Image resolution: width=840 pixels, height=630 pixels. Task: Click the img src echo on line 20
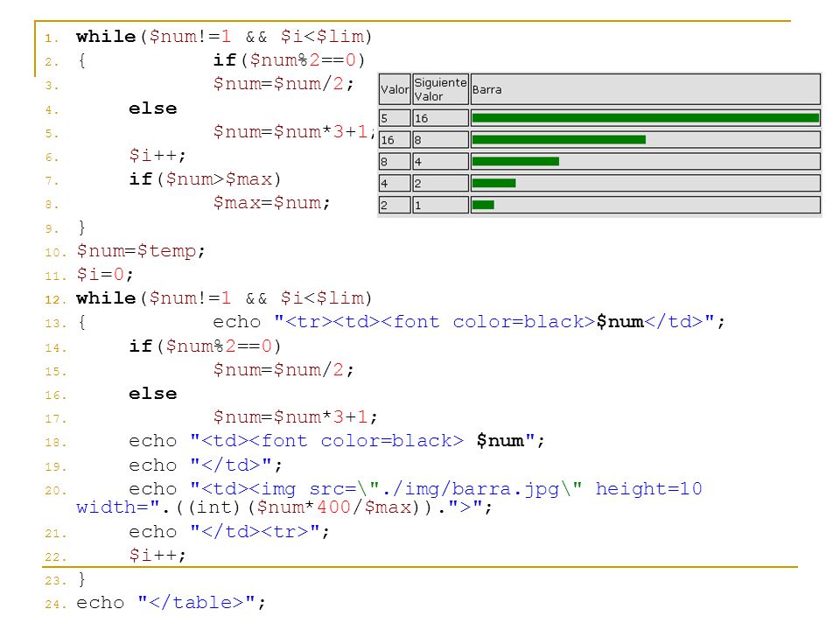tap(416, 488)
